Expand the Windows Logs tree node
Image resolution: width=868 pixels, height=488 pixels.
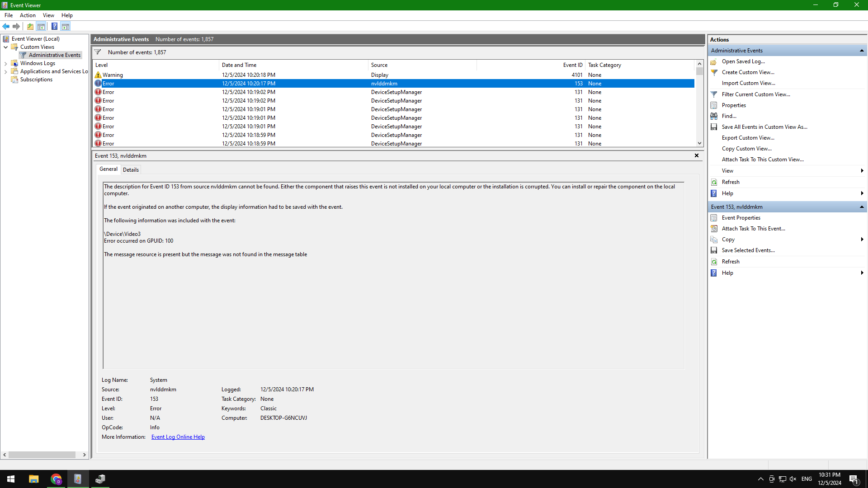pos(5,64)
